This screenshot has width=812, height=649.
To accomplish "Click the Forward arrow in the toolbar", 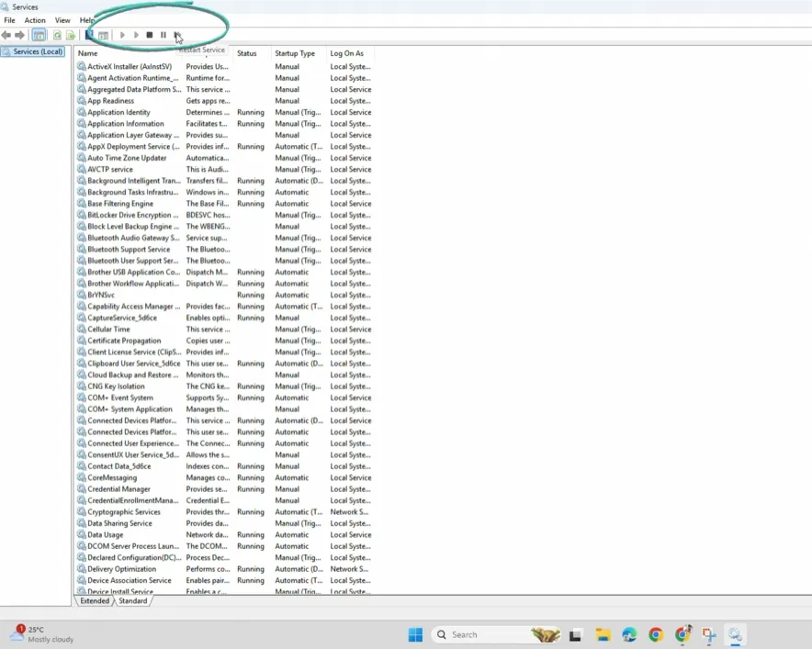I will (x=19, y=35).
